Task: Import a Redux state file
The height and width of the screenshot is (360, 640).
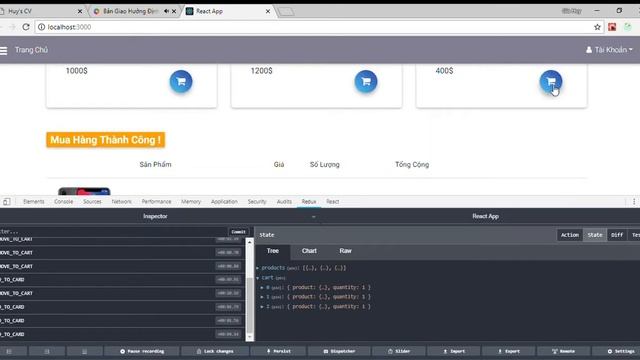Action: 454,351
